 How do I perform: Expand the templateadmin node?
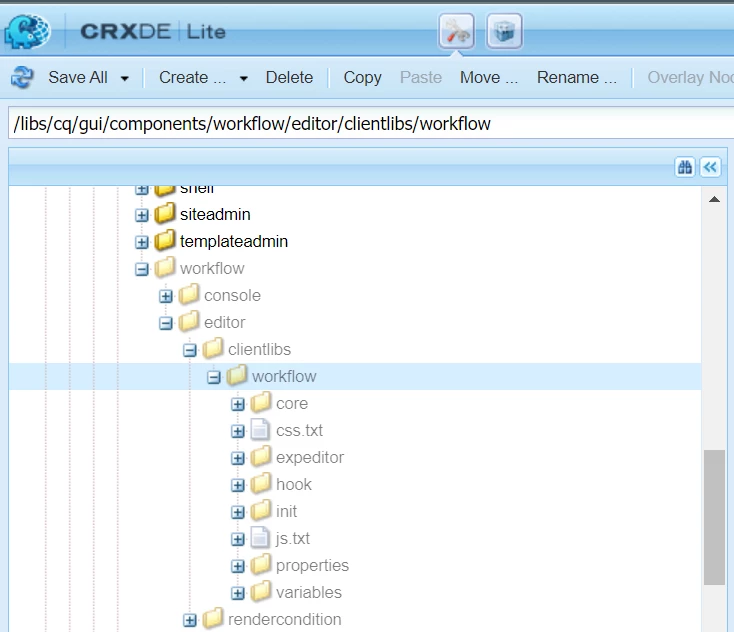pos(141,243)
